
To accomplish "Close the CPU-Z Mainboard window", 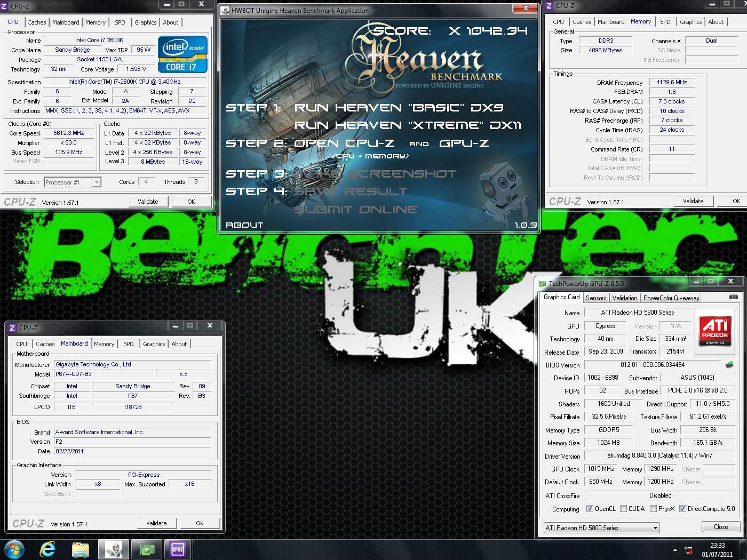I will (210, 325).
